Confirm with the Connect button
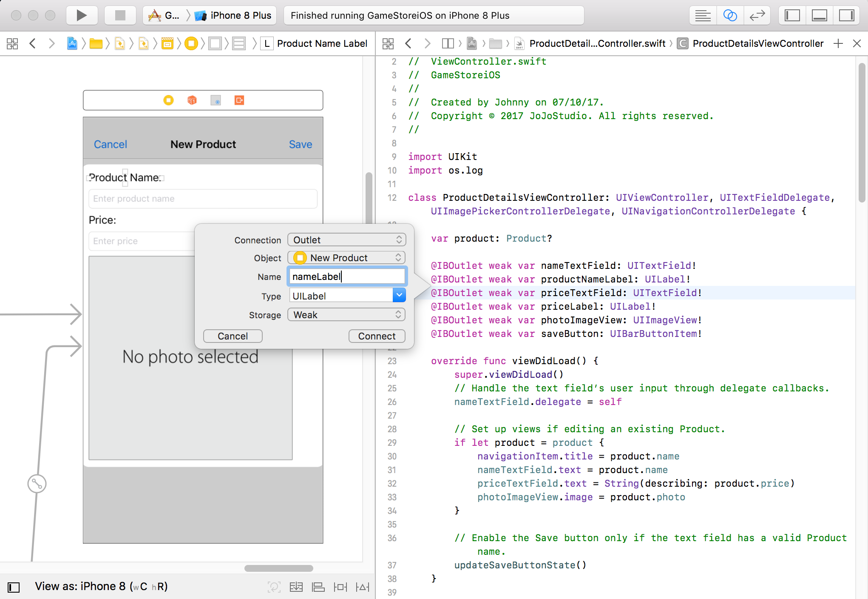This screenshot has height=599, width=868. click(377, 336)
